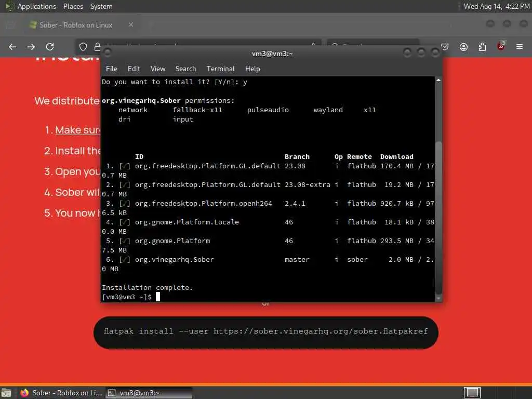Click the "Branch" column header in terminal

[297, 157]
